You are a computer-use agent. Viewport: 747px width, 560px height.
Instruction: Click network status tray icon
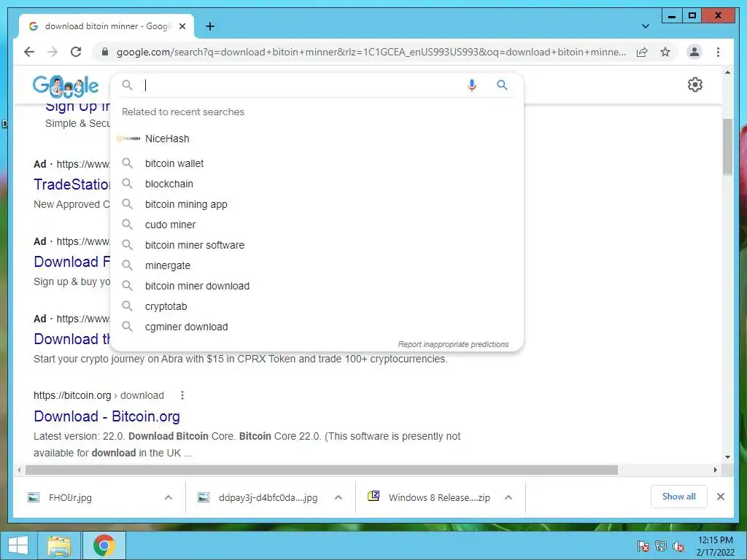pyautogui.click(x=661, y=546)
